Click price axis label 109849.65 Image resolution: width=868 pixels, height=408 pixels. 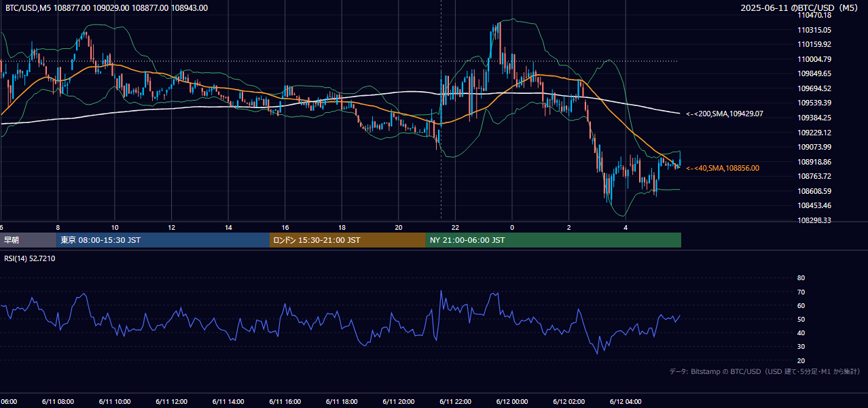(814, 73)
